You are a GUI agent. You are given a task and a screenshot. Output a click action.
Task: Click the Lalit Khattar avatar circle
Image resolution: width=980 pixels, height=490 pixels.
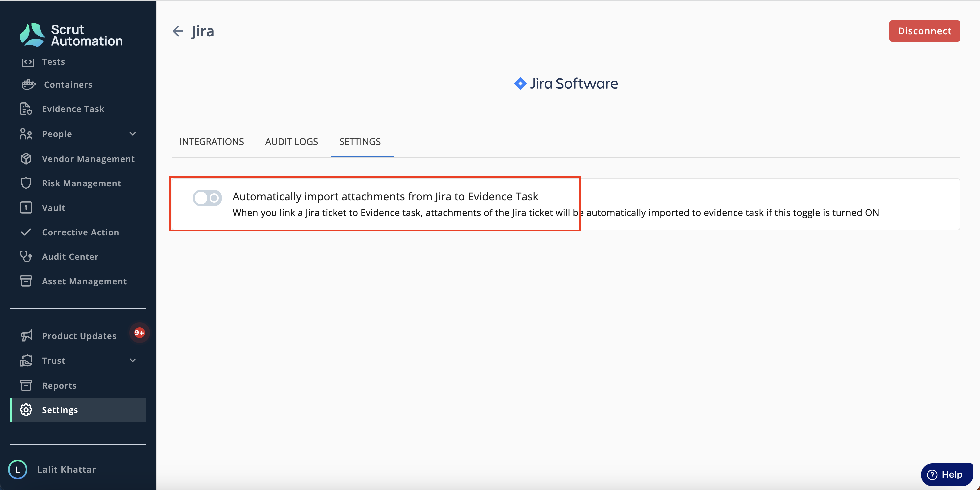[17, 469]
